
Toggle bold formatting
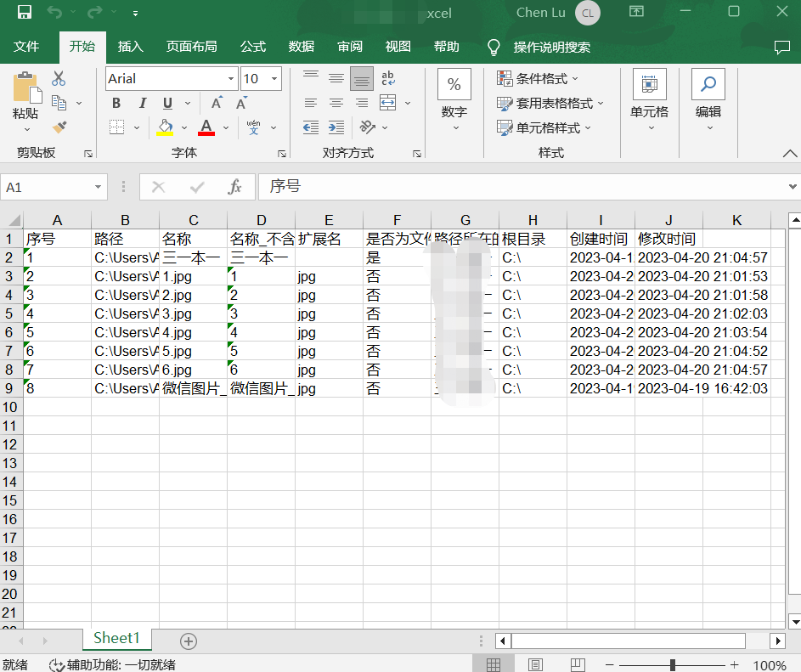point(116,103)
